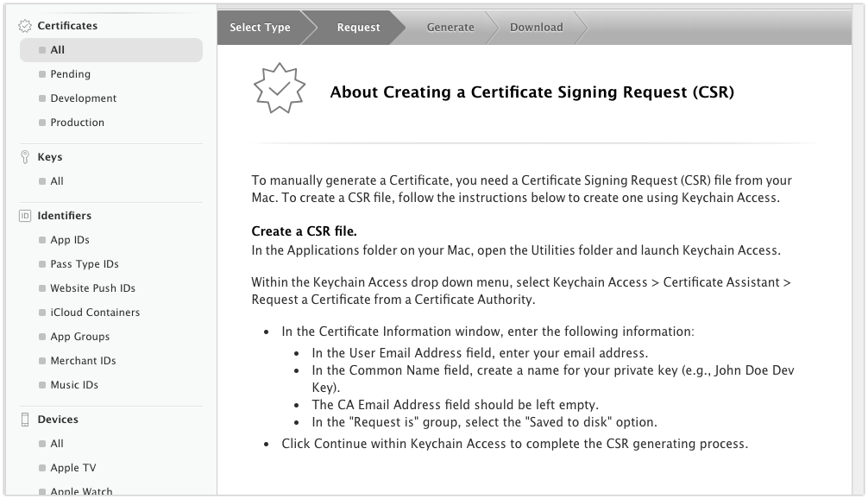The height and width of the screenshot is (499, 868).
Task: Click the "Saved to disk" instruction line
Action: tap(484, 422)
